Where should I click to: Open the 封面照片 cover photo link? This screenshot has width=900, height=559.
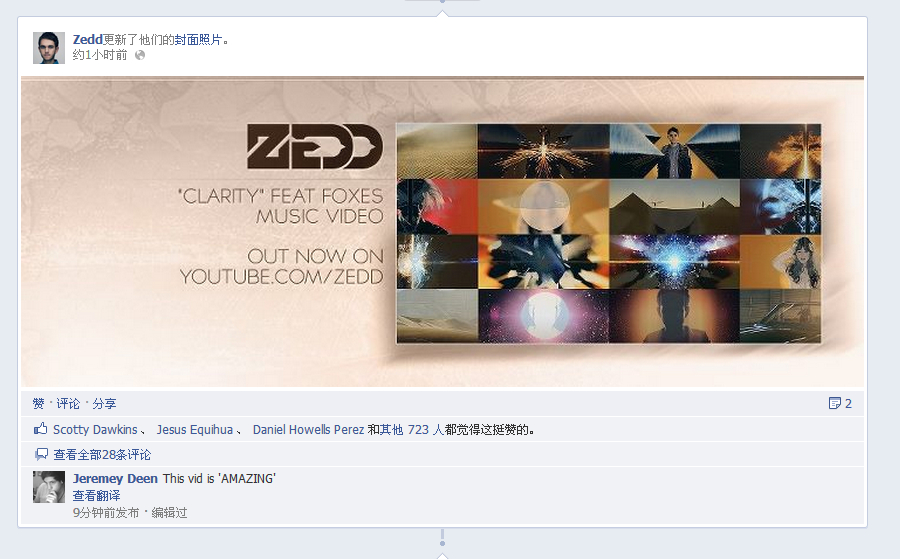click(198, 40)
